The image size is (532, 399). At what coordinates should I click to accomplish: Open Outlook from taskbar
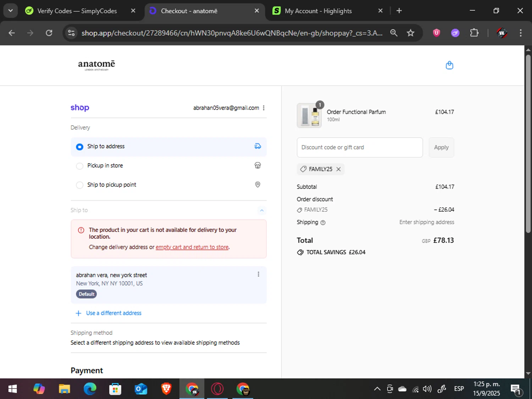click(141, 389)
